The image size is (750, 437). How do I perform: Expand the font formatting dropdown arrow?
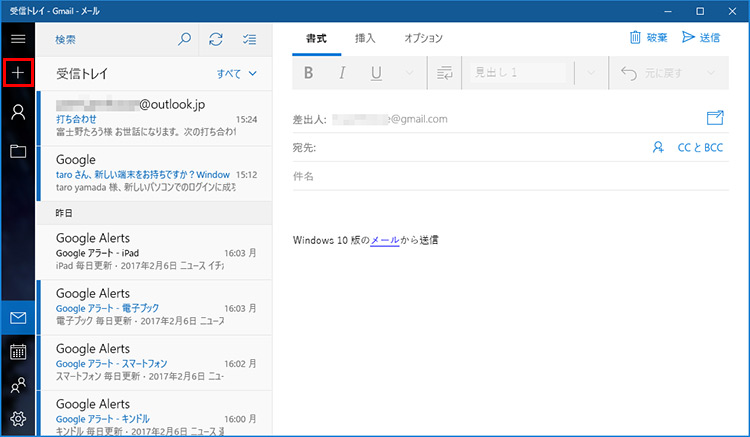(x=411, y=73)
